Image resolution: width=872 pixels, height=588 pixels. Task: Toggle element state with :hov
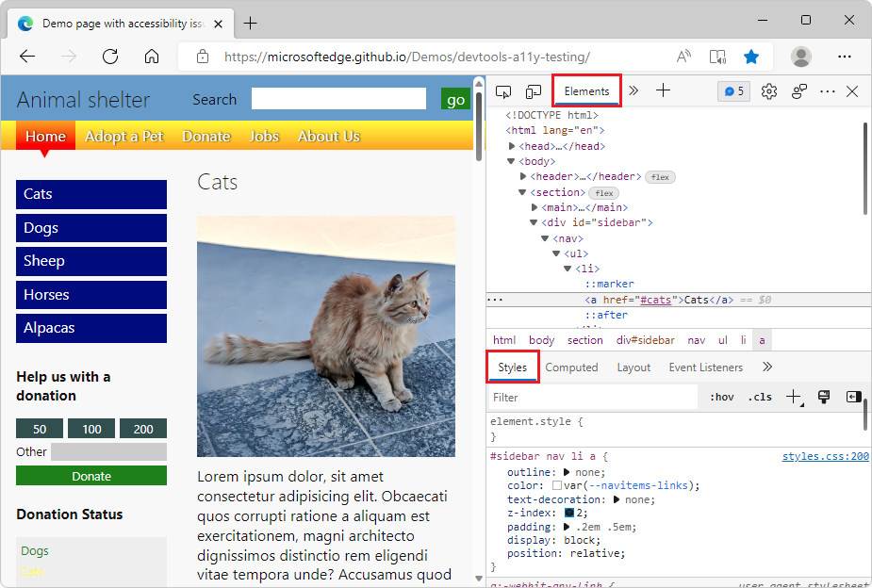click(x=721, y=397)
